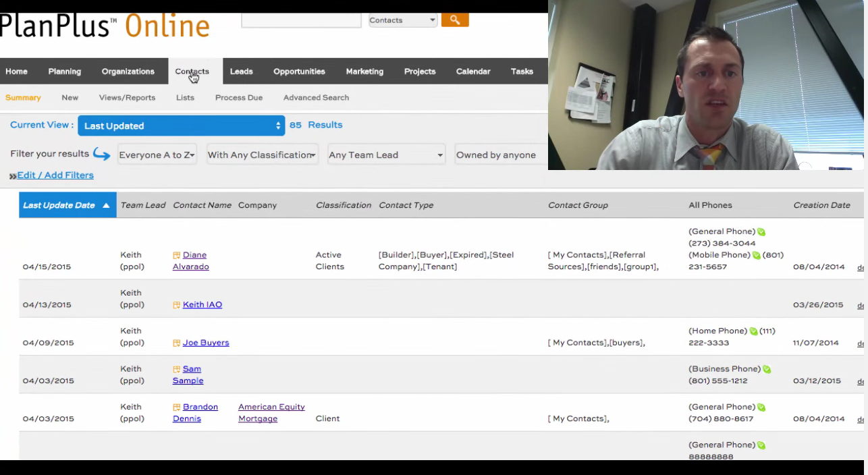
Task: Click the contact card icon beside Keith IAO
Action: 177,305
